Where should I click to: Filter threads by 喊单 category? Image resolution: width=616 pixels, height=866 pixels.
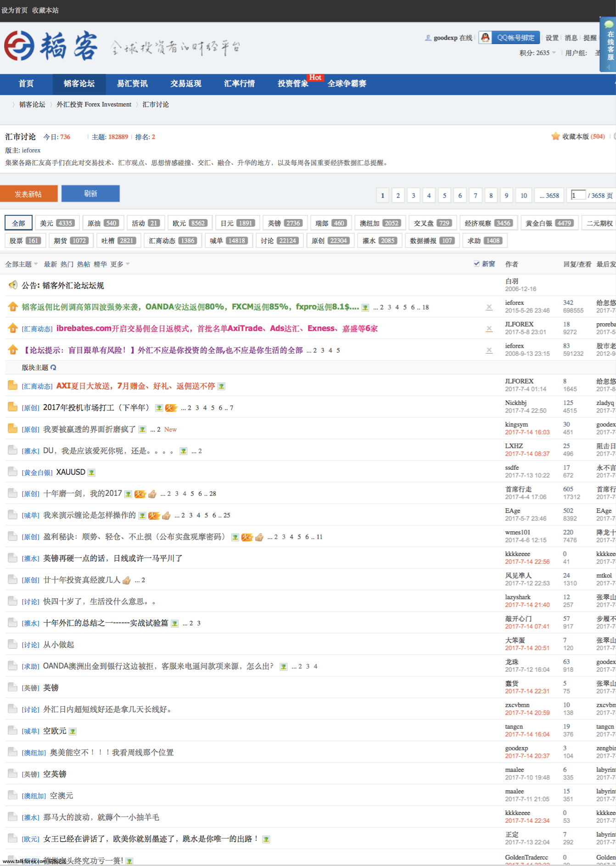229,241
